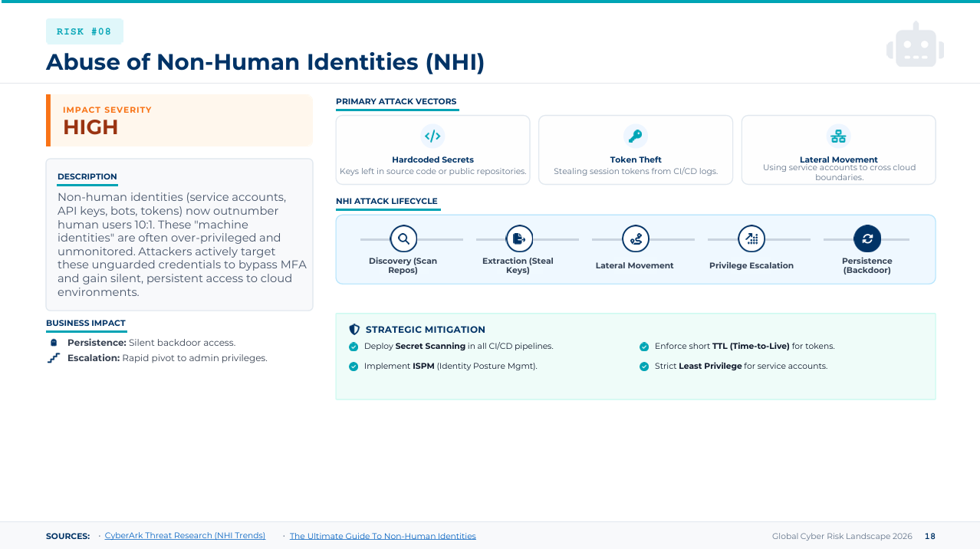
Task: Click the Strategic Mitigation shield icon
Action: 354,330
